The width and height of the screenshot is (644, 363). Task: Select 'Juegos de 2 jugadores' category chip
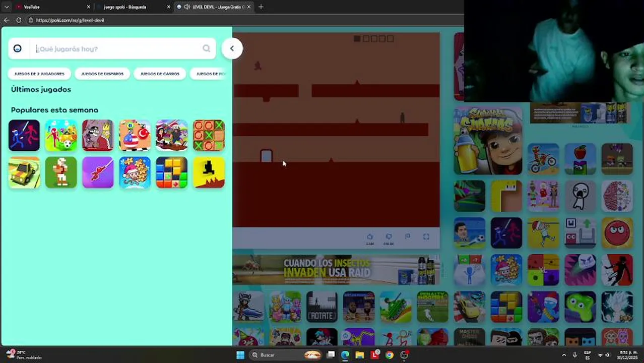(39, 74)
